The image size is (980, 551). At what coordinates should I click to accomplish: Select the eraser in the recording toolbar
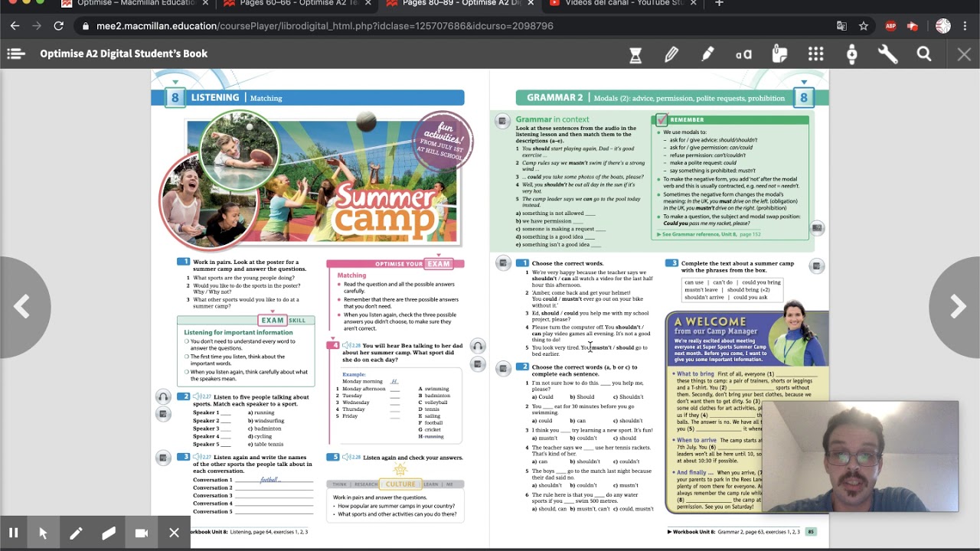[x=109, y=533]
